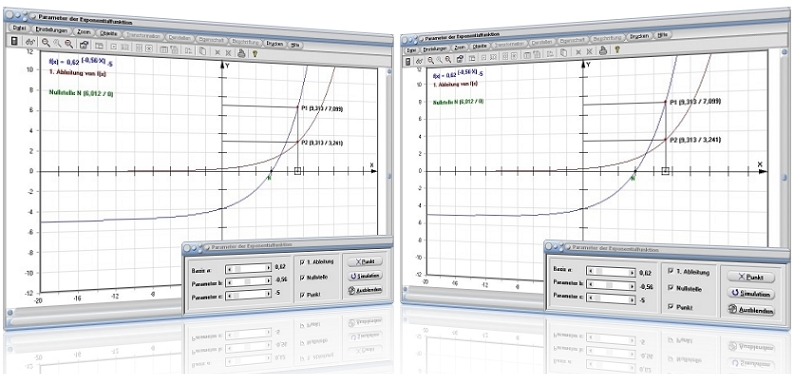
Task: Click the second delete X icon in left window
Action: point(228,53)
